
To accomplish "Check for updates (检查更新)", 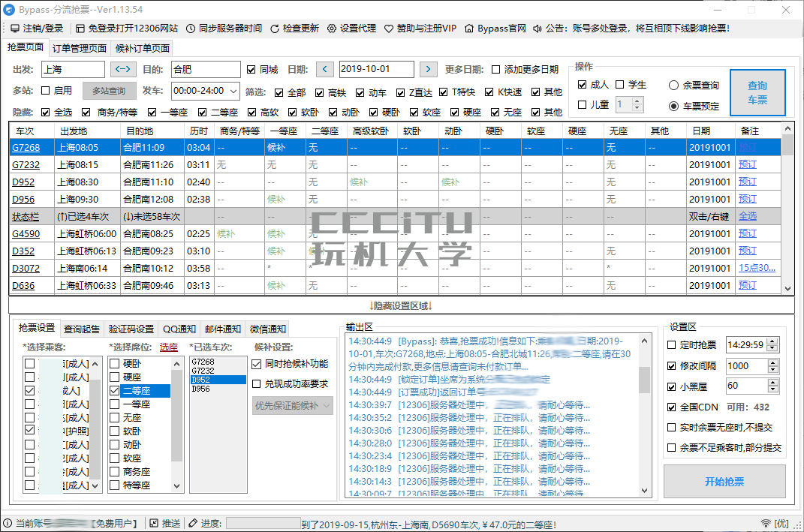I will coord(275,29).
